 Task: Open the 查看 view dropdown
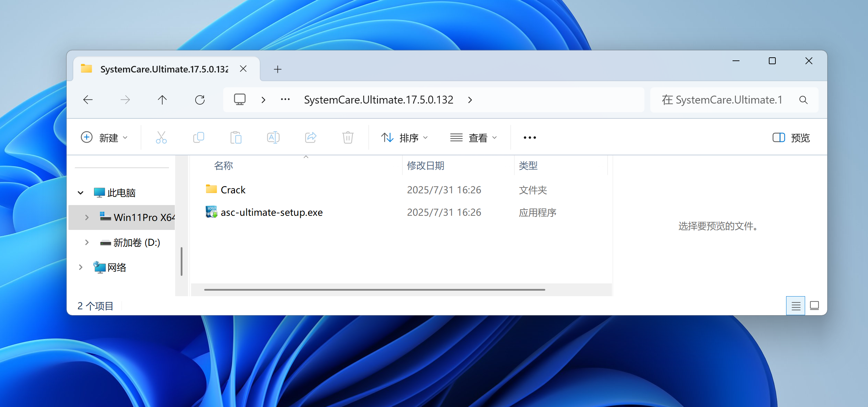point(473,138)
